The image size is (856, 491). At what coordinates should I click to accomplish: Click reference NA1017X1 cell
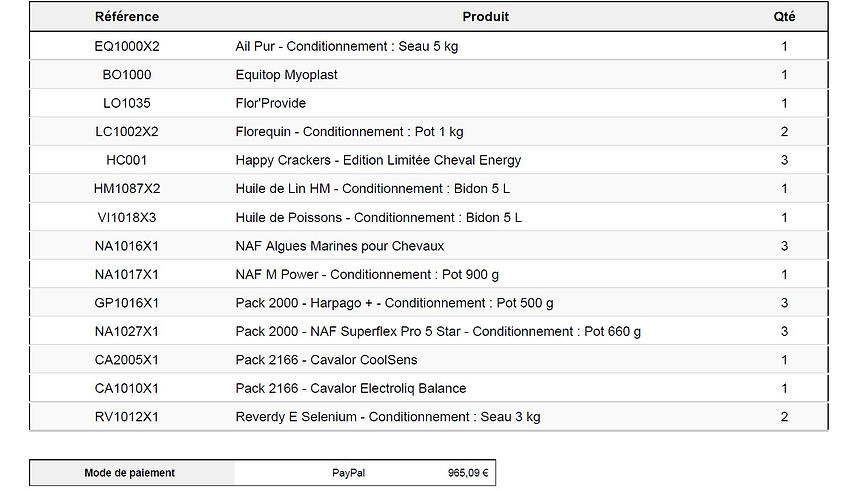click(x=126, y=274)
